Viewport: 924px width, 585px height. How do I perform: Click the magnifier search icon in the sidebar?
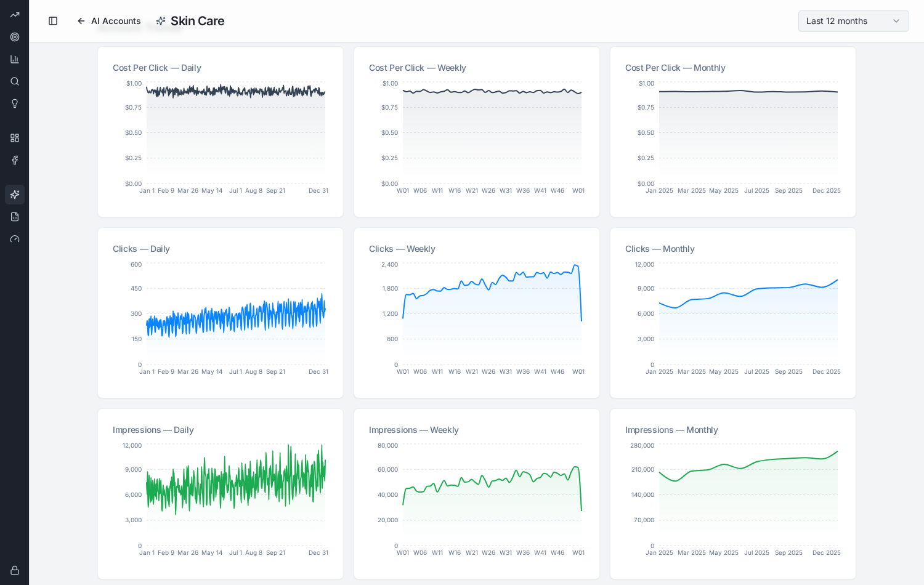click(15, 81)
